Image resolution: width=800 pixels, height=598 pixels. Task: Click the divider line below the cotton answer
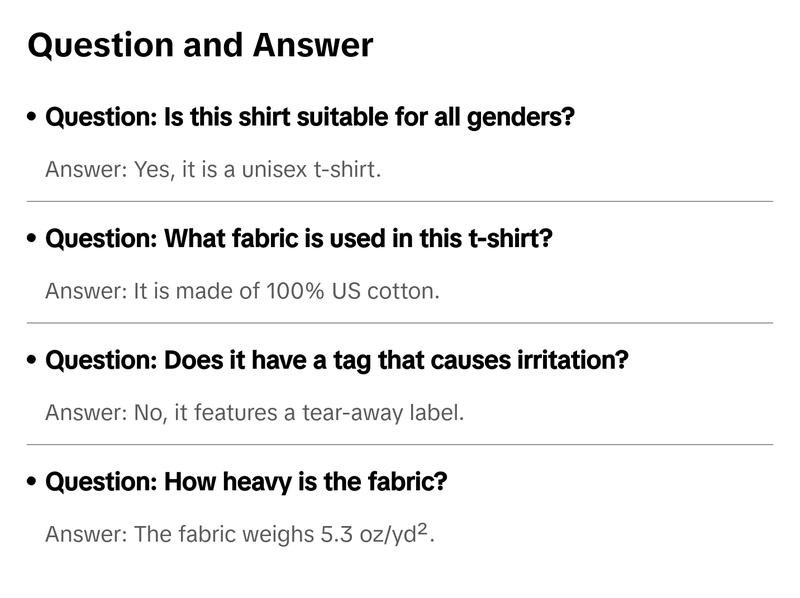click(400, 323)
